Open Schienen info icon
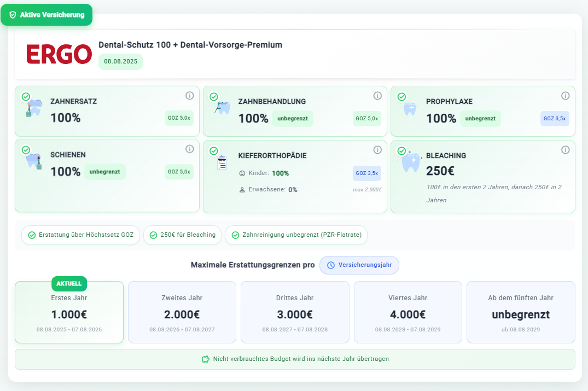The image size is (588, 391). (190, 149)
